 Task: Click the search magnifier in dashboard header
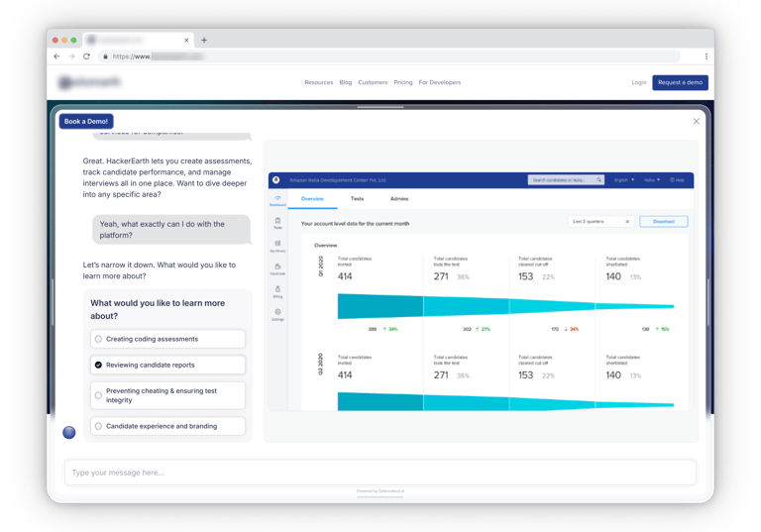[598, 180]
